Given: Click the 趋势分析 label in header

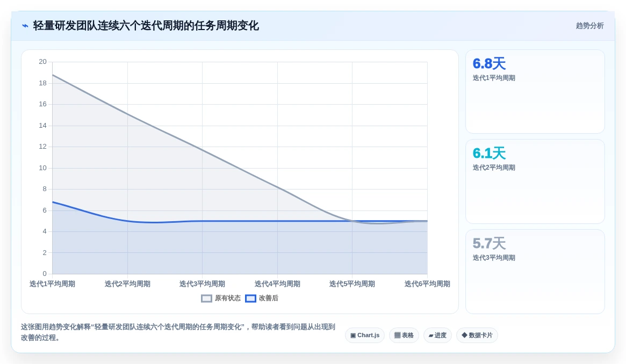Looking at the screenshot, I should [589, 26].
